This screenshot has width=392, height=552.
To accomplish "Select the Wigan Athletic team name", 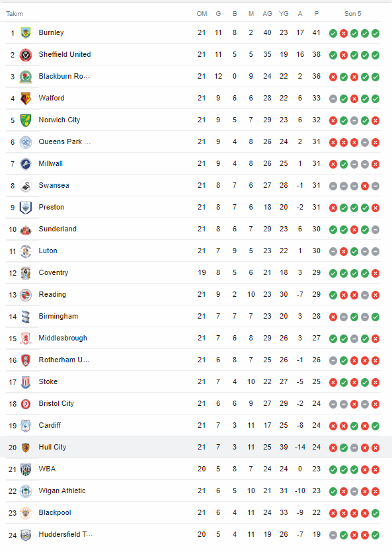I will pos(62,491).
